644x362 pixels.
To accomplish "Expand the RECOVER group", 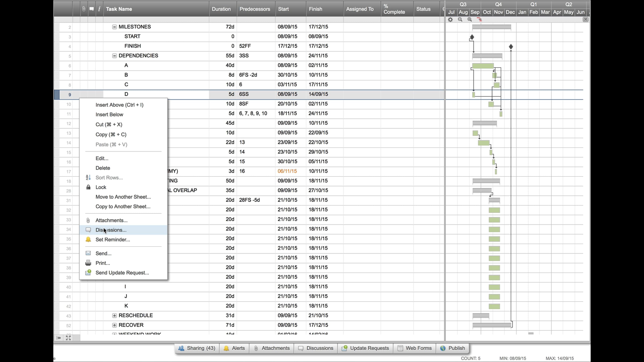I will [x=114, y=325].
